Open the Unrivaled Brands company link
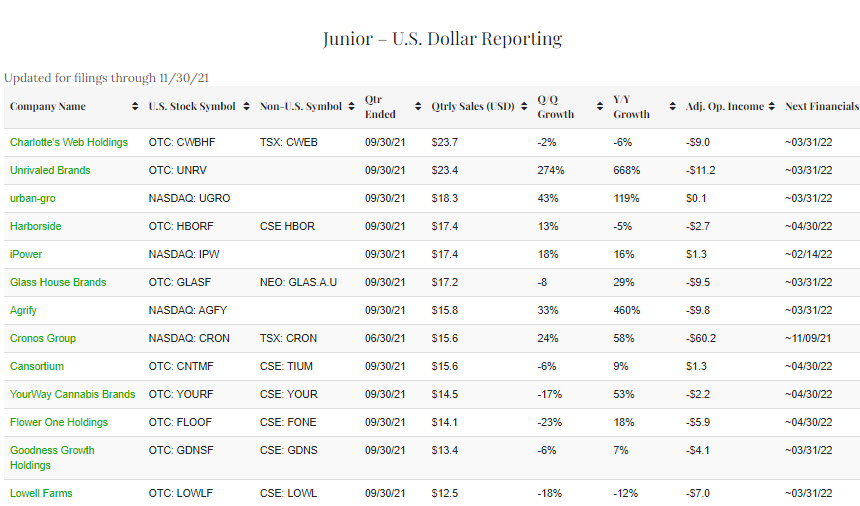860x506 pixels. pyautogui.click(x=50, y=170)
